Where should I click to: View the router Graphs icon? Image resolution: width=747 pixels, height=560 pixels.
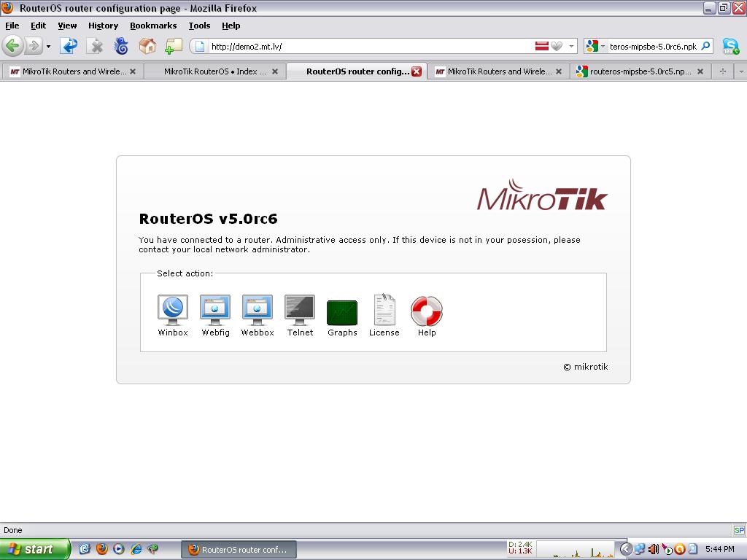point(342,312)
